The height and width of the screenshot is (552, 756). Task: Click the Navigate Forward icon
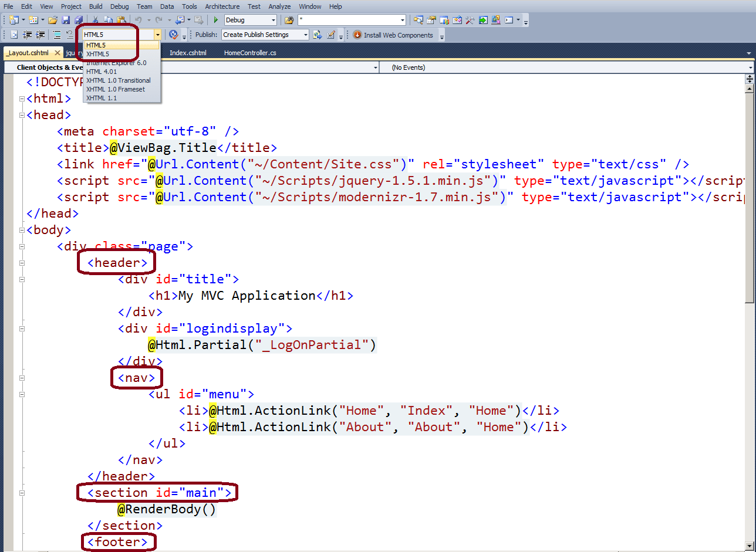[x=199, y=20]
